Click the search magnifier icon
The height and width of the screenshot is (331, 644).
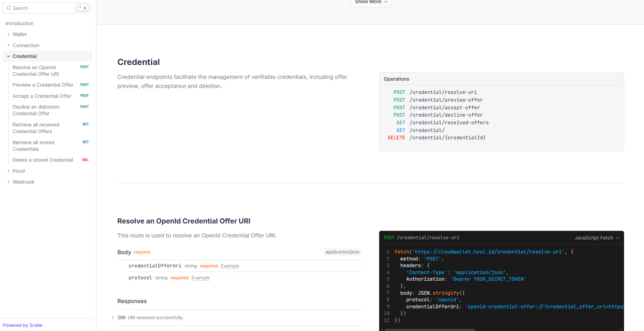(x=9, y=8)
